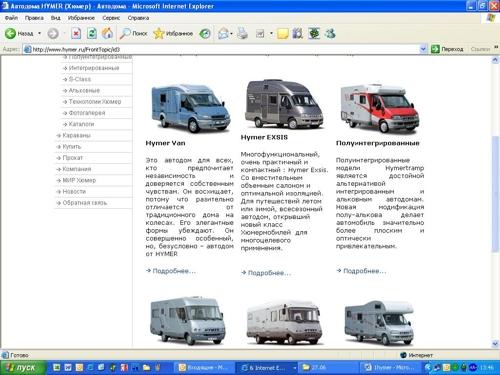
Task: Click the Edit page toolbar icon
Action: point(260,33)
